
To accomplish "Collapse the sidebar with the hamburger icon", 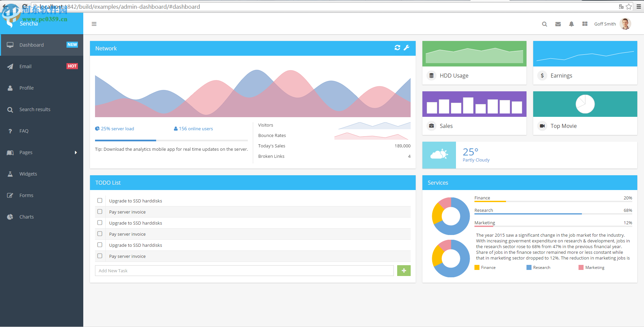I will pyautogui.click(x=94, y=24).
